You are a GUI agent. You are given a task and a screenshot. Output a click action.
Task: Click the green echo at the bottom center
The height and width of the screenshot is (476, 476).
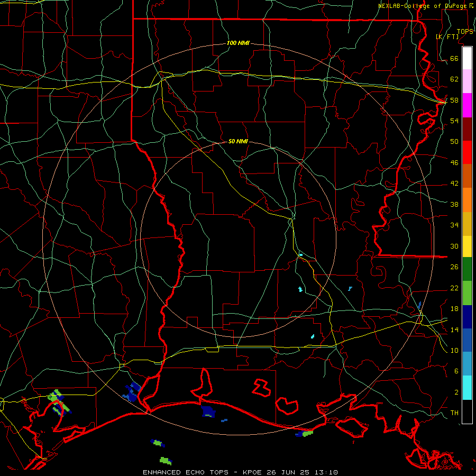[x=166, y=461]
